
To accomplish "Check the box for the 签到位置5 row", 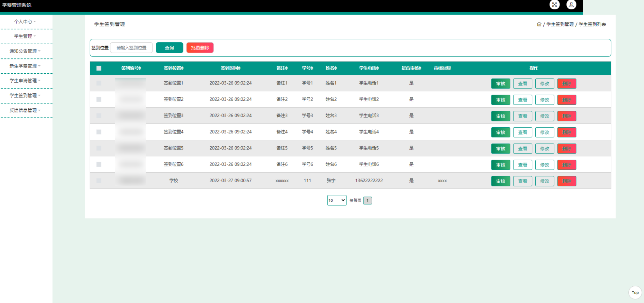I will (99, 148).
